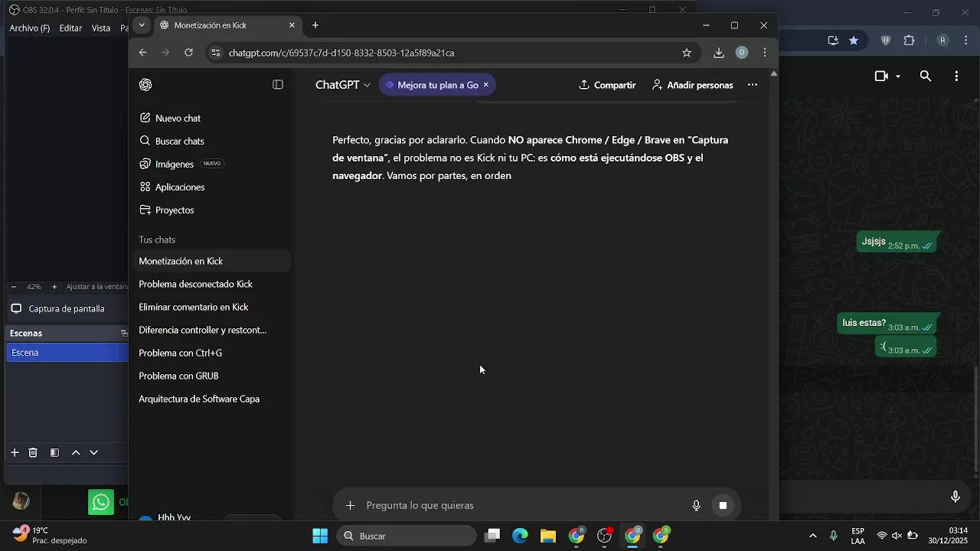
Task: Open the Arquitectura de Software Capa chat
Action: [212, 399]
